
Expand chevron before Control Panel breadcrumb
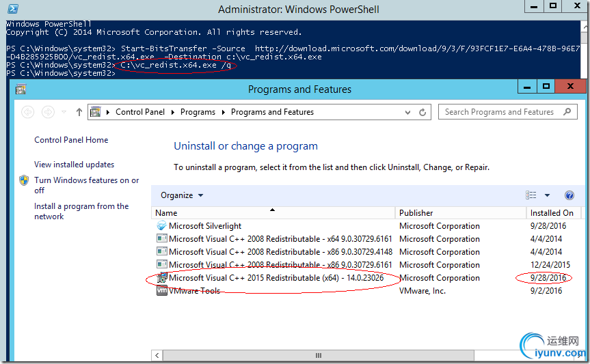pyautogui.click(x=108, y=112)
